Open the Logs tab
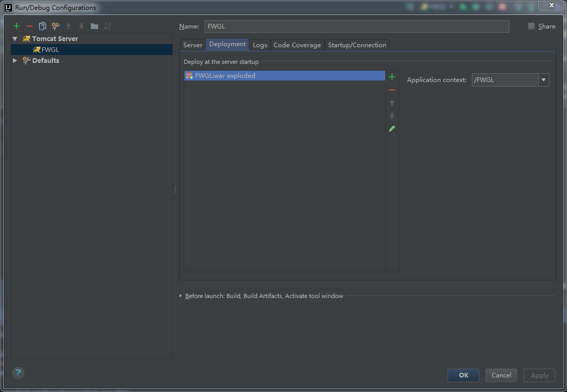This screenshot has height=392, width=567. pyautogui.click(x=260, y=45)
